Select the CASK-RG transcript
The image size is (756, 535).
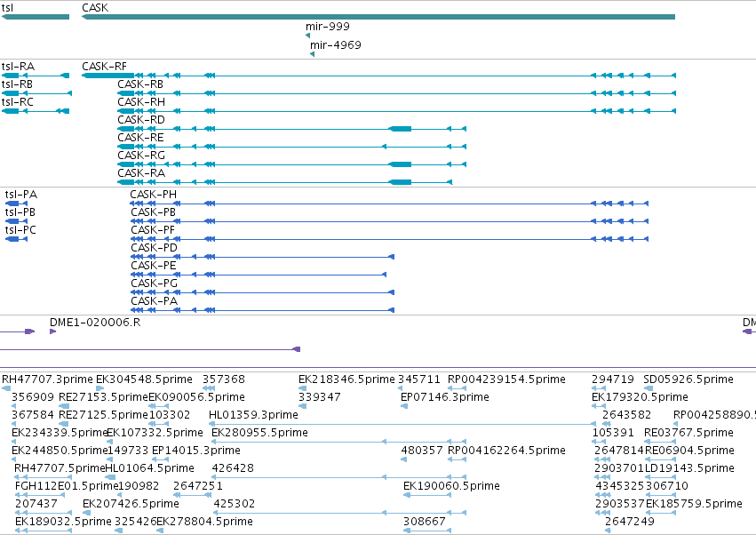pos(291,164)
